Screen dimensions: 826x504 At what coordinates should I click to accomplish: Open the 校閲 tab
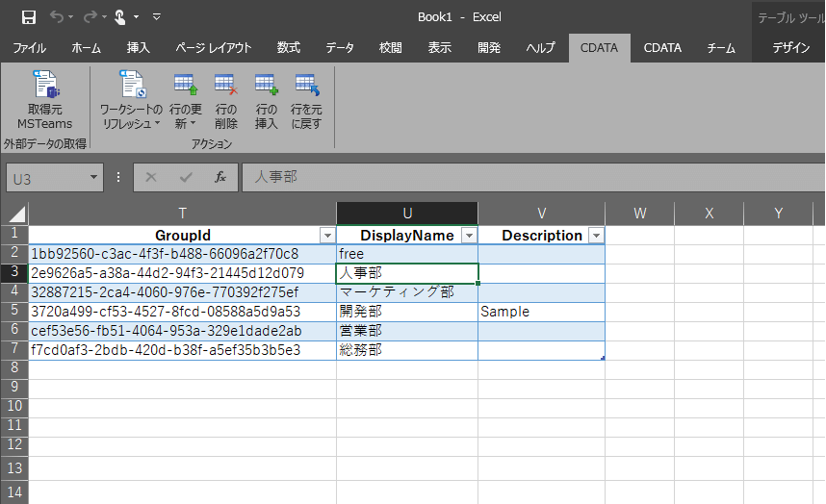pyautogui.click(x=390, y=48)
